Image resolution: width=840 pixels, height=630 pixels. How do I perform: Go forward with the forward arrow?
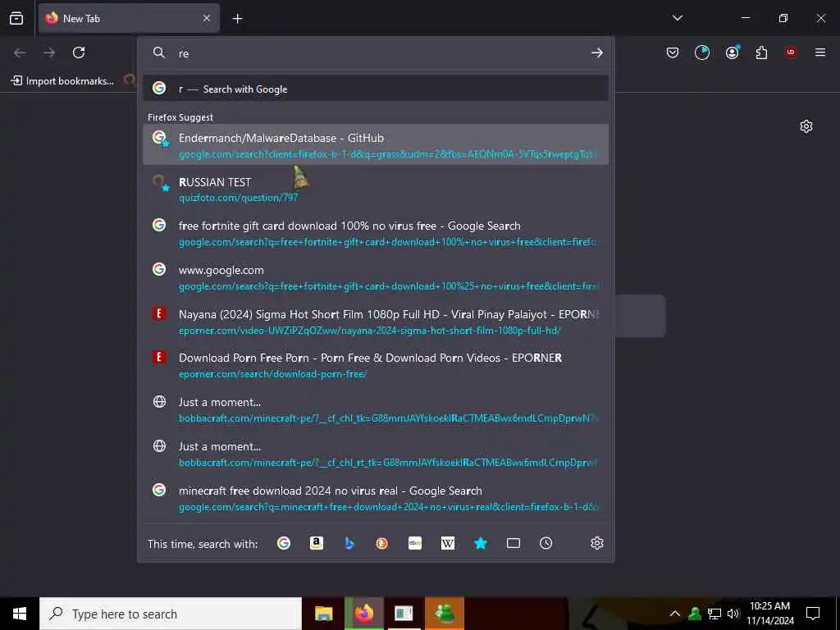[49, 52]
